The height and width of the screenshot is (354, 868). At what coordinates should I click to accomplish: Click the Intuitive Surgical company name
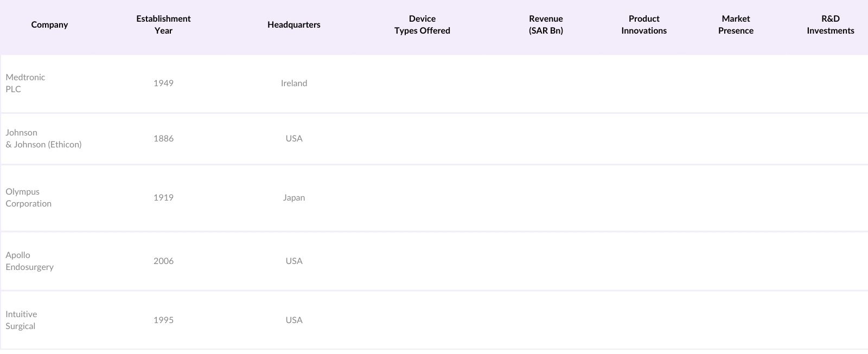(21, 320)
